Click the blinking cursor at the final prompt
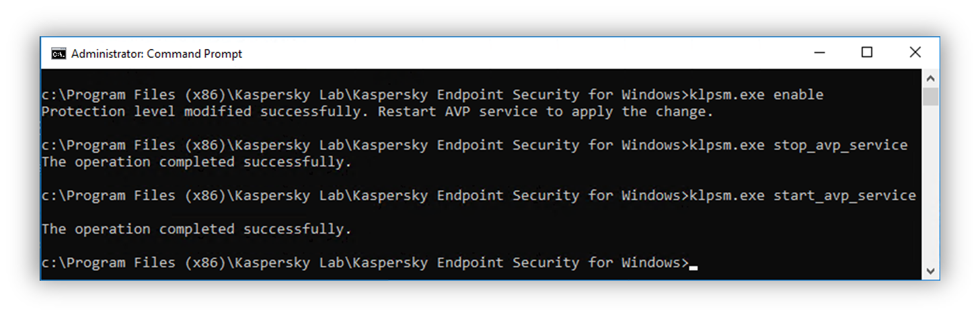Image resolution: width=980 pixels, height=317 pixels. pyautogui.click(x=693, y=267)
